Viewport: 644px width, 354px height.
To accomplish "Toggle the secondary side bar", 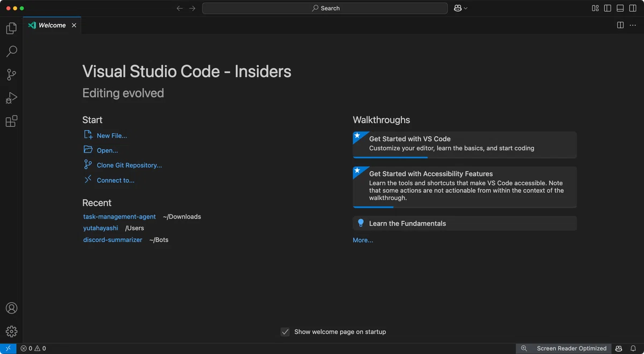I will click(632, 8).
